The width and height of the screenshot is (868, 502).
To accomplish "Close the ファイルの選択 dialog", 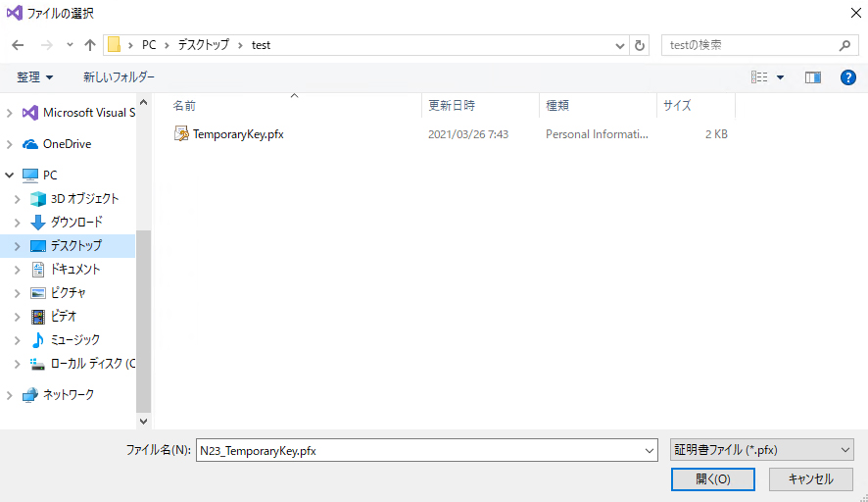I will 856,13.
